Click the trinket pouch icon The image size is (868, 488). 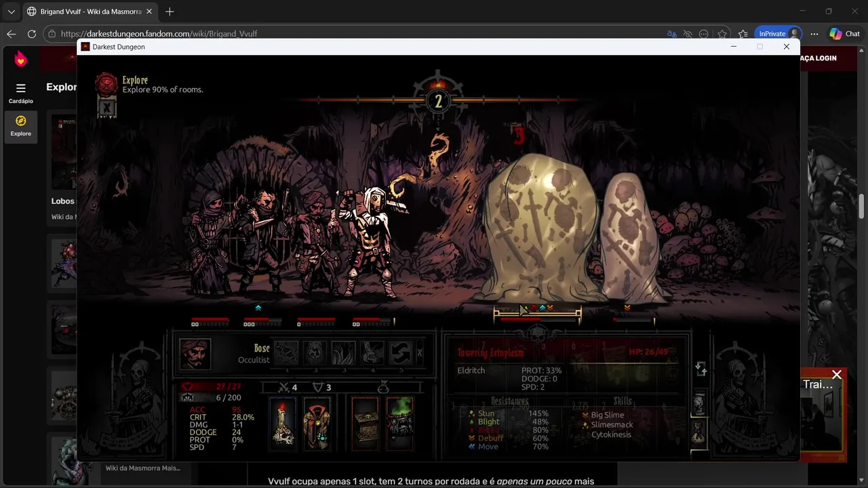click(x=384, y=387)
